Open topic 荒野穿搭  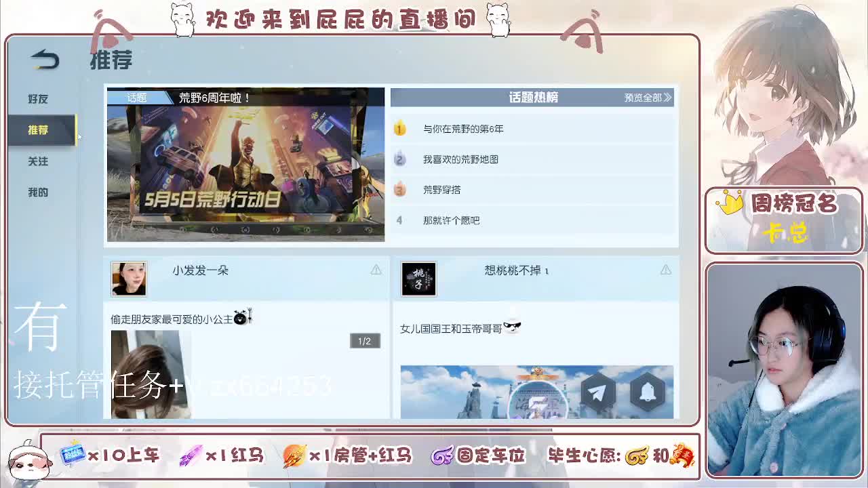(x=441, y=190)
